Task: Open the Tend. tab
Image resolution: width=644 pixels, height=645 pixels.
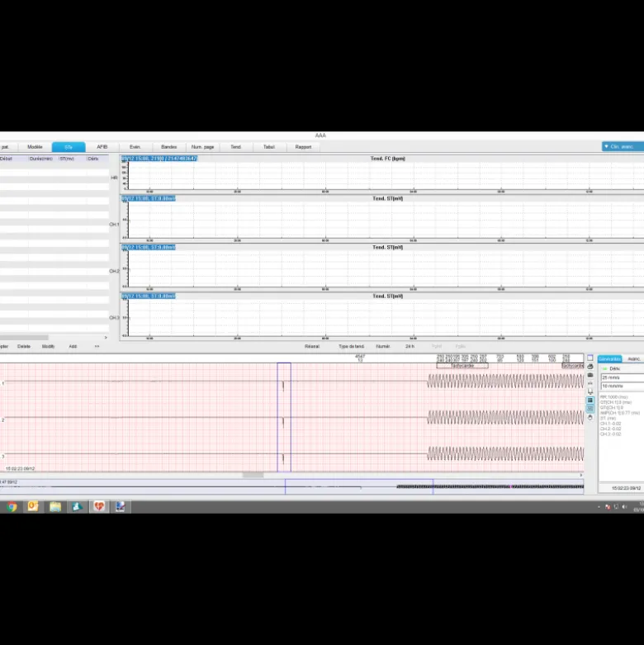Action: [x=236, y=147]
